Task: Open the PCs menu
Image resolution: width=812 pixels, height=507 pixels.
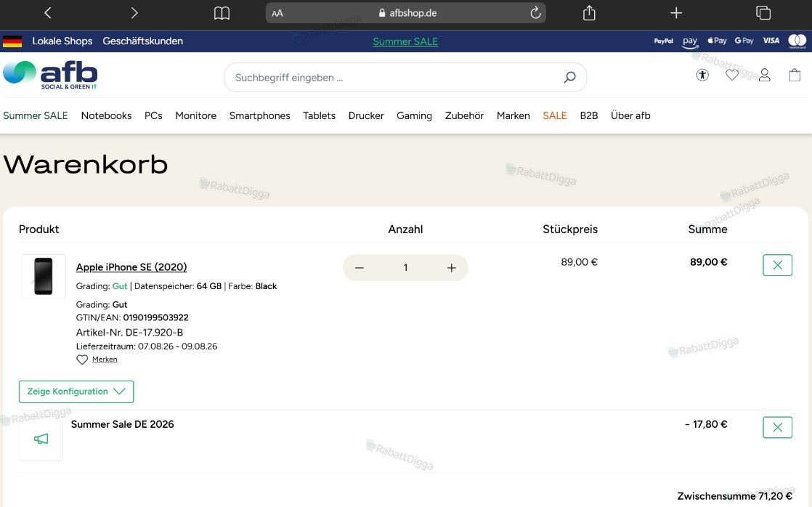Action: 153,115
